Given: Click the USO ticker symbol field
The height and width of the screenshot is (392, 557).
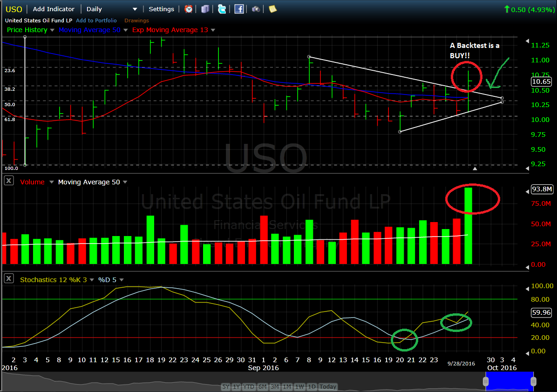Looking at the screenshot, I should (13, 9).
